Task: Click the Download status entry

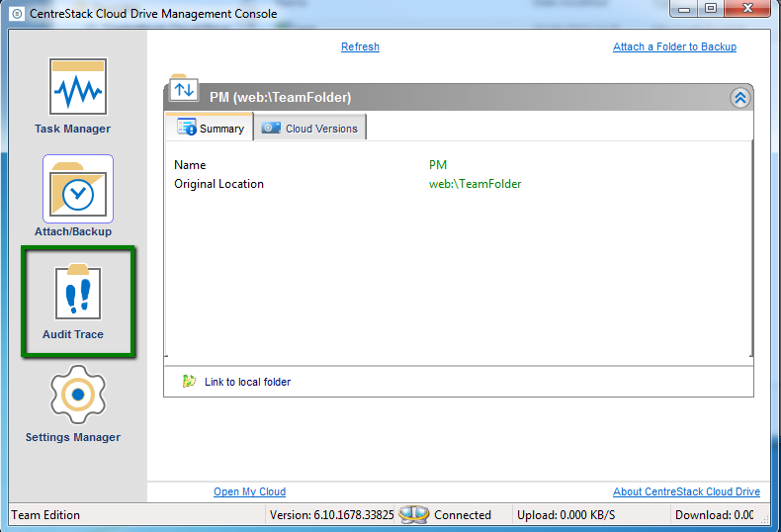Action: coord(714,515)
